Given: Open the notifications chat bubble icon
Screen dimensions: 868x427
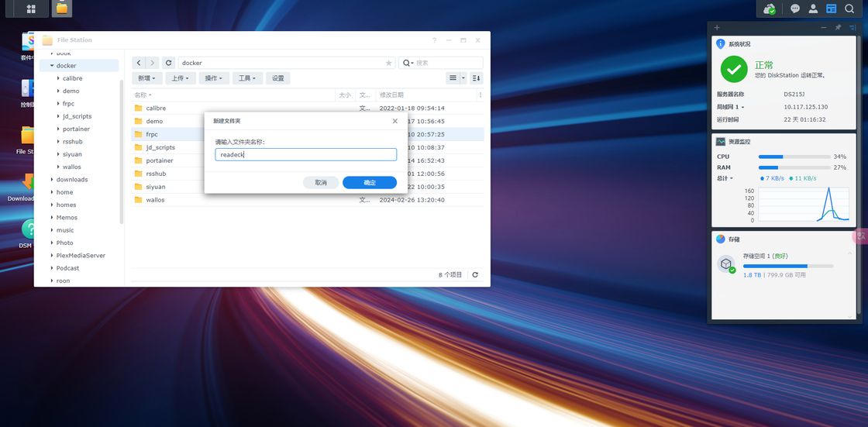Looking at the screenshot, I should tap(795, 9).
